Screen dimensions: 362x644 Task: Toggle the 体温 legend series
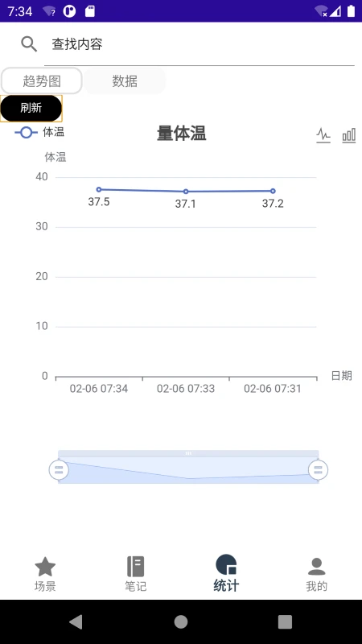tap(39, 132)
